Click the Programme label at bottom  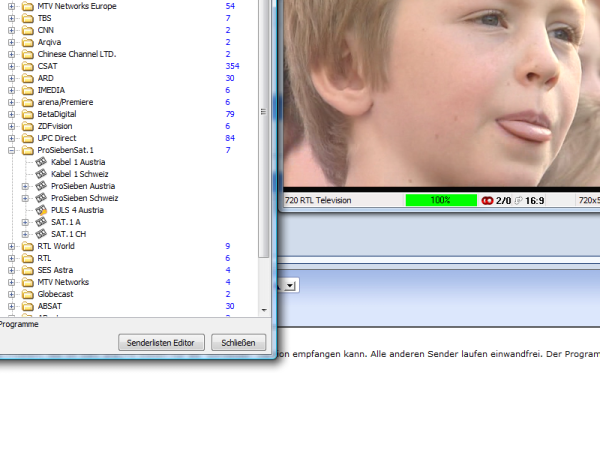coord(19,324)
